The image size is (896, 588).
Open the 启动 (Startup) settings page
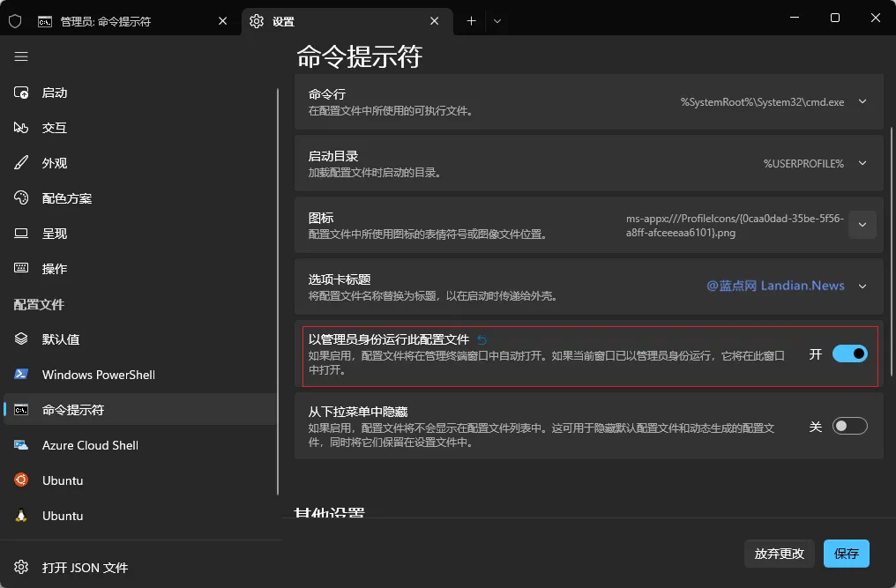[x=54, y=93]
